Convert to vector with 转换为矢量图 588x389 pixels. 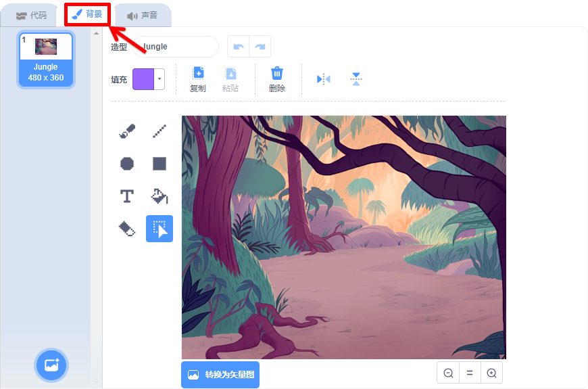click(220, 375)
